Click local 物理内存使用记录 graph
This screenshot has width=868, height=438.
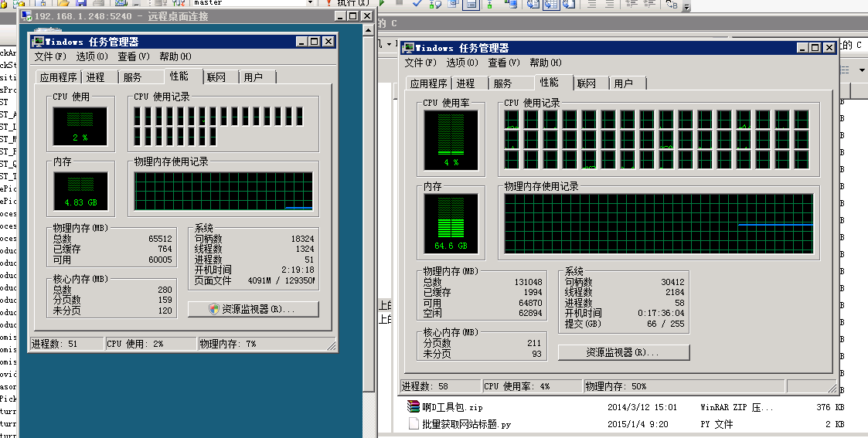(659, 223)
